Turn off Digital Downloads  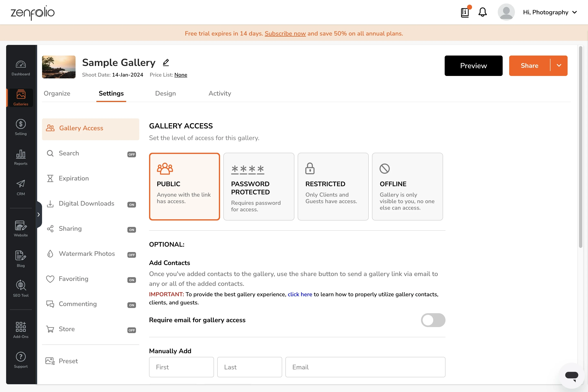pyautogui.click(x=131, y=205)
